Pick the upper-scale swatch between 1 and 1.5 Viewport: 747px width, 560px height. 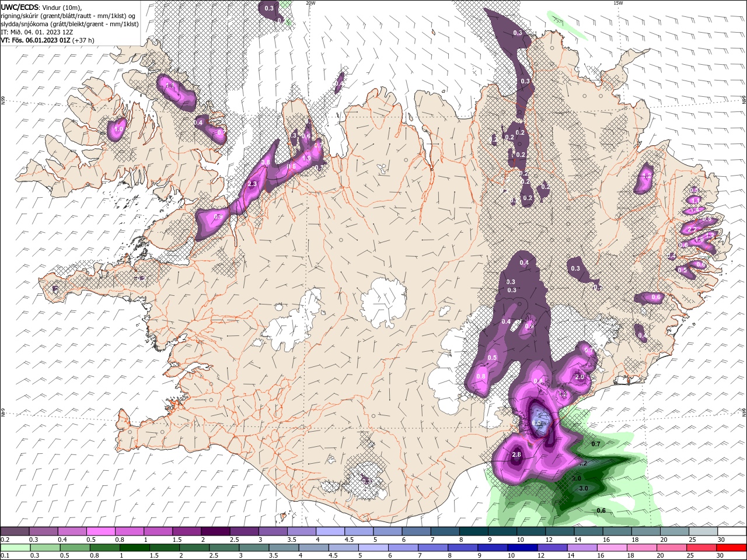[158, 531]
